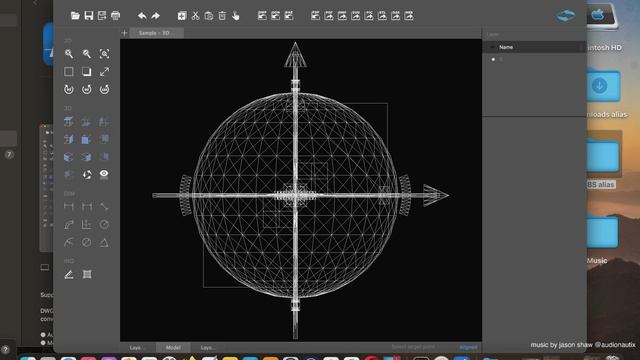Add a new tab with the plus button
Viewport: 640px width, 360px height.
click(x=124, y=33)
